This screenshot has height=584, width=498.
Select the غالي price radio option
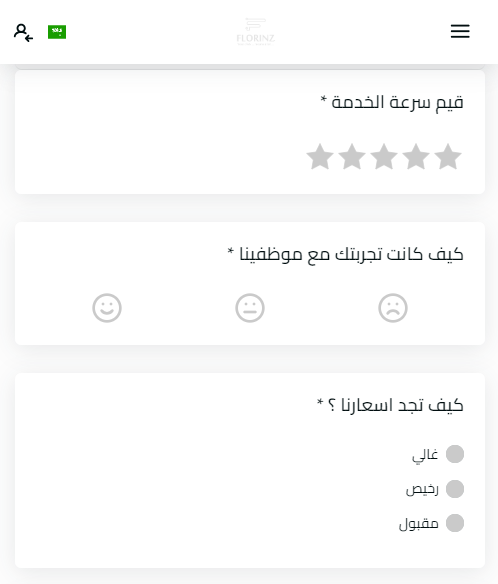click(455, 454)
